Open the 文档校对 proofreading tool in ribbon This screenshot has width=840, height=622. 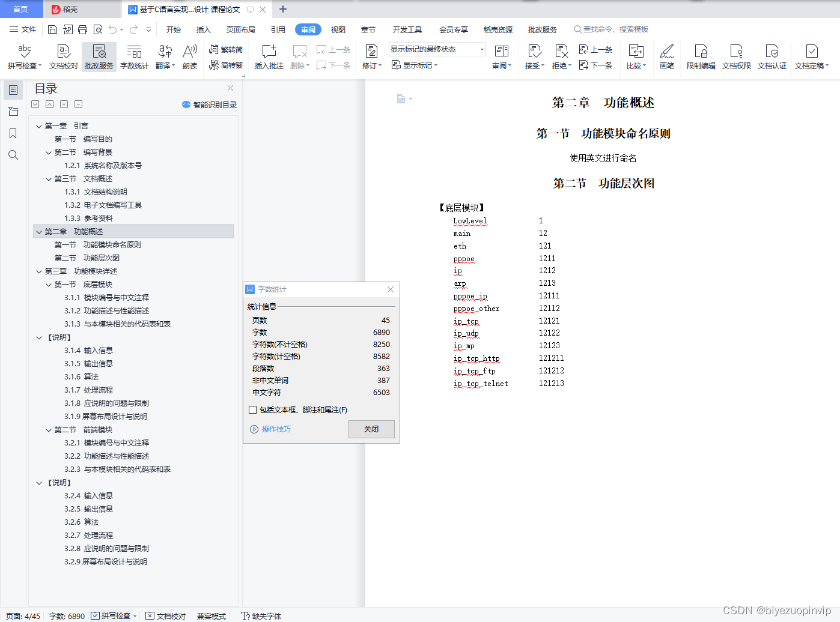click(64, 57)
